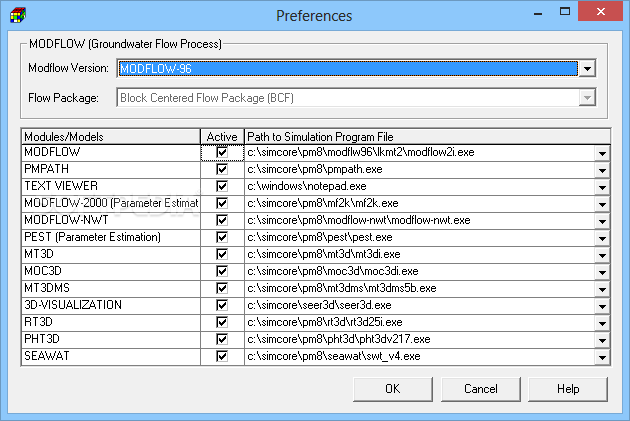The width and height of the screenshot is (630, 421).
Task: Select the MOC3D module name cell
Action: pyautogui.click(x=111, y=272)
